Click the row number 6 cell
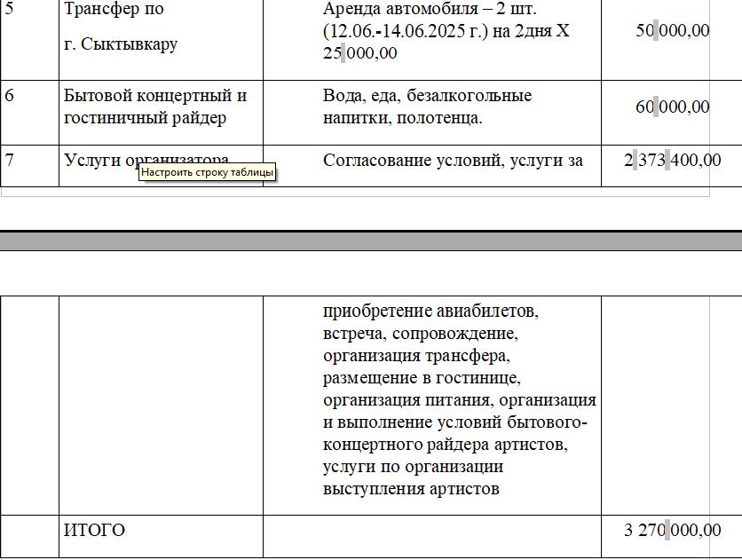This screenshot has width=742, height=560. tap(10, 96)
